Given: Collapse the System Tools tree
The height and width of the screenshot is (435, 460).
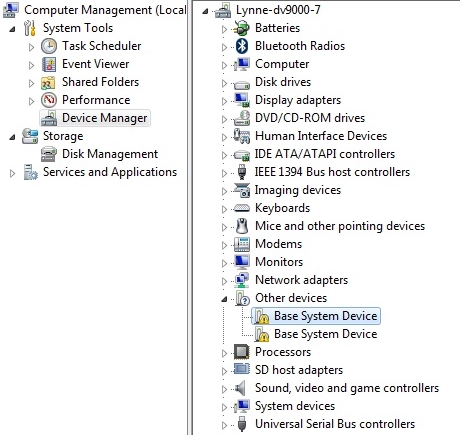Looking at the screenshot, I should tap(12, 29).
